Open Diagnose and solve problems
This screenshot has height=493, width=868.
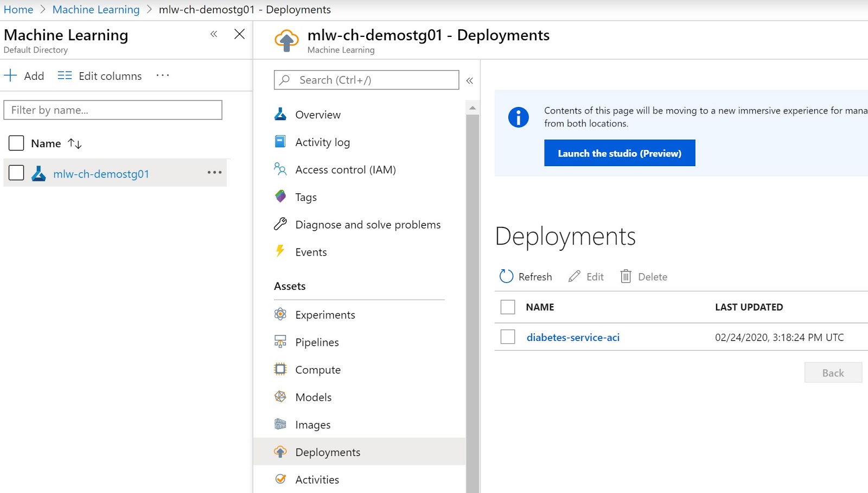367,224
